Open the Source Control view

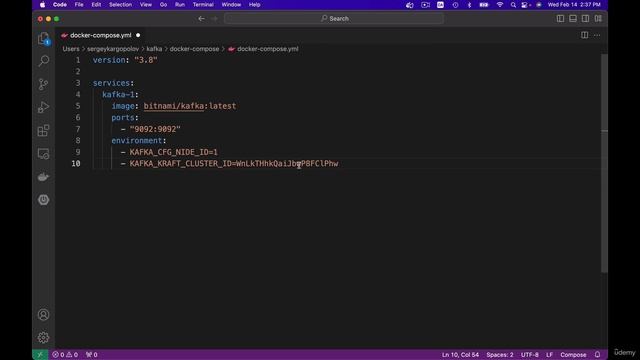[x=44, y=84]
